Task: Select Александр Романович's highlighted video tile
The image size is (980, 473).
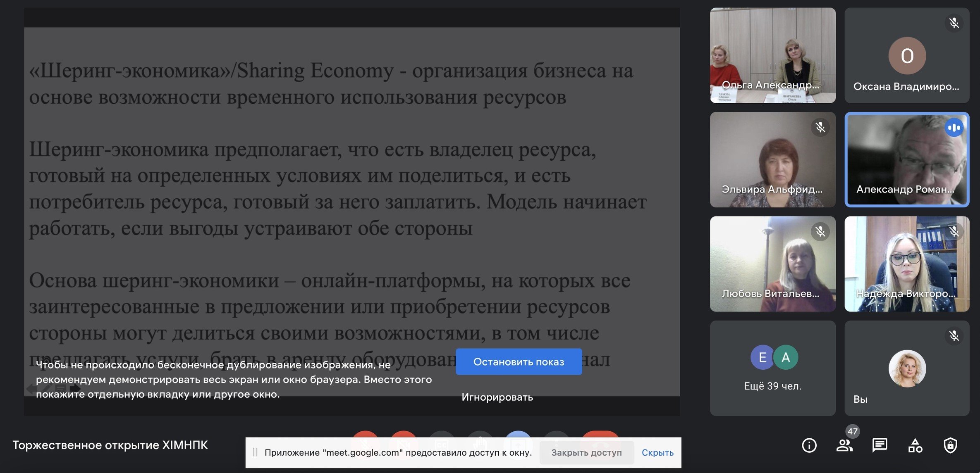Action: pyautogui.click(x=906, y=159)
